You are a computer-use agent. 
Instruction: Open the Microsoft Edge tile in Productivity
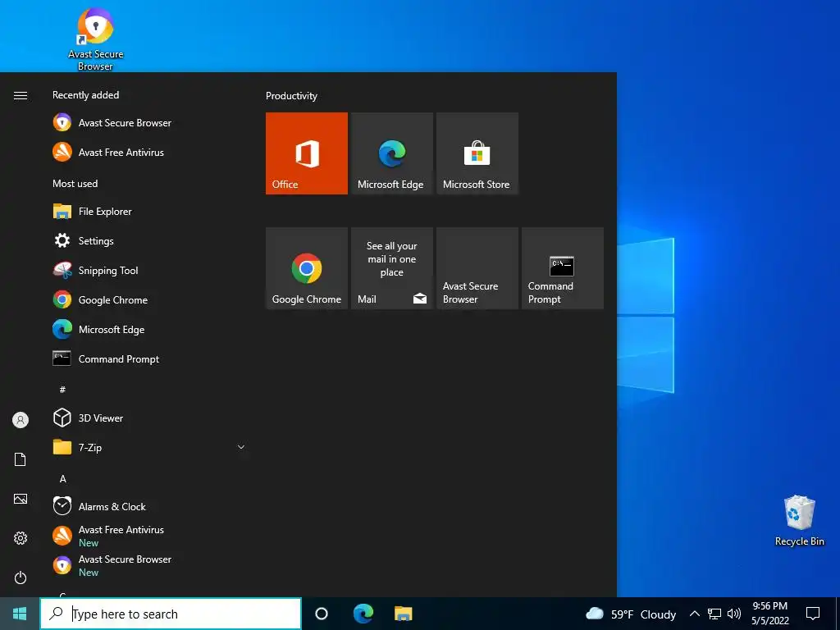(391, 153)
